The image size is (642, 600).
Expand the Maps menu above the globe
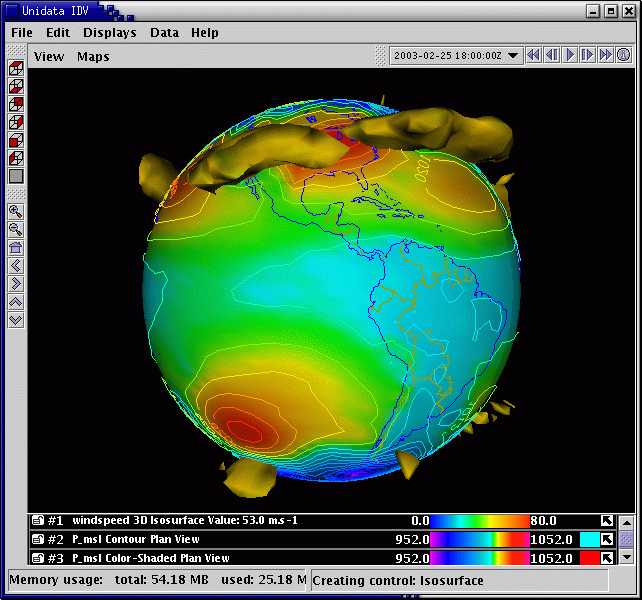coord(93,57)
